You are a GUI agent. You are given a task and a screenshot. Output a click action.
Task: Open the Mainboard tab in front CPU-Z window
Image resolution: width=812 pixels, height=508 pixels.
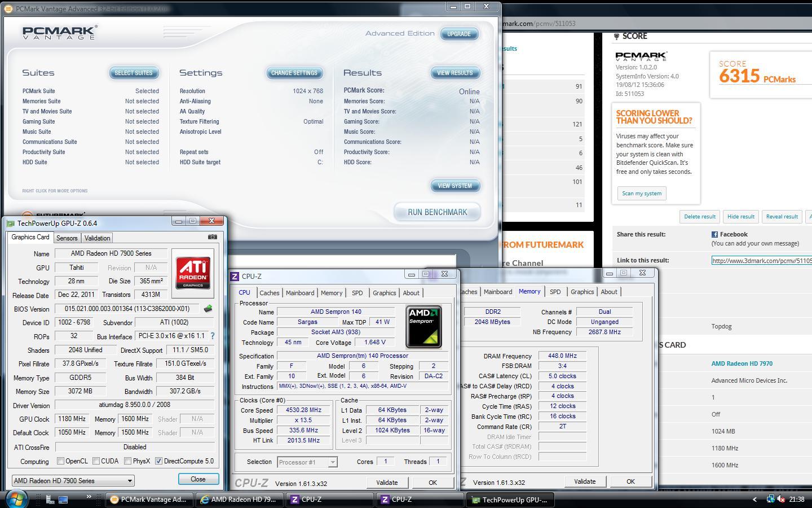(x=300, y=293)
